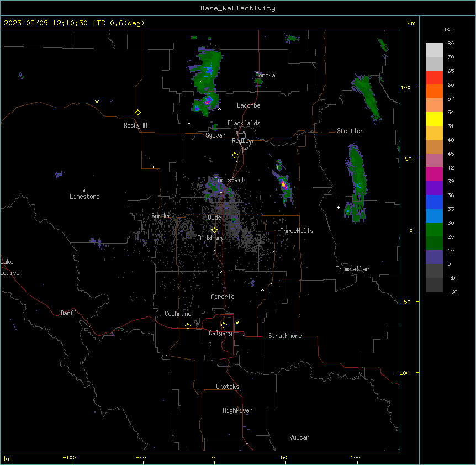The height and width of the screenshot is (465, 476).
Task: Click the Vulcan city label
Action: point(299,437)
